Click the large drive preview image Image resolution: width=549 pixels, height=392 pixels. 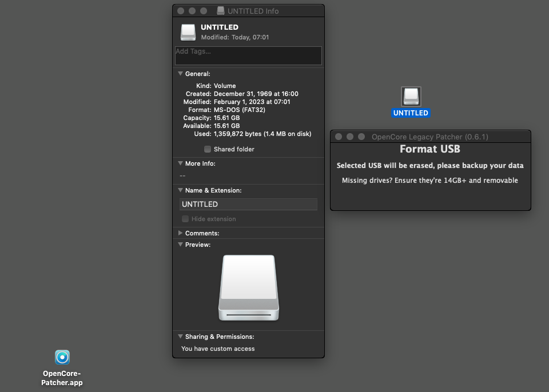(249, 287)
